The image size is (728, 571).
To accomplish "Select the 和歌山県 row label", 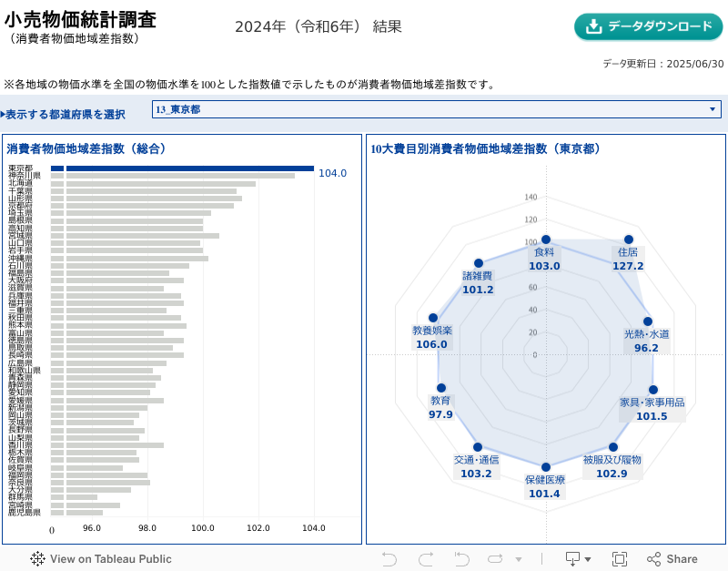I will [x=25, y=371].
